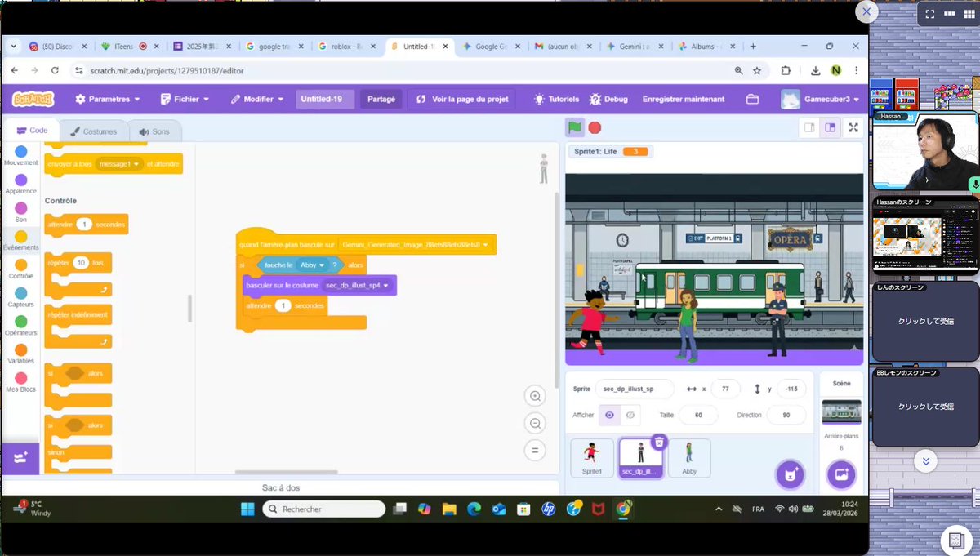Open a new browser tab
980x556 pixels.
coord(753,47)
